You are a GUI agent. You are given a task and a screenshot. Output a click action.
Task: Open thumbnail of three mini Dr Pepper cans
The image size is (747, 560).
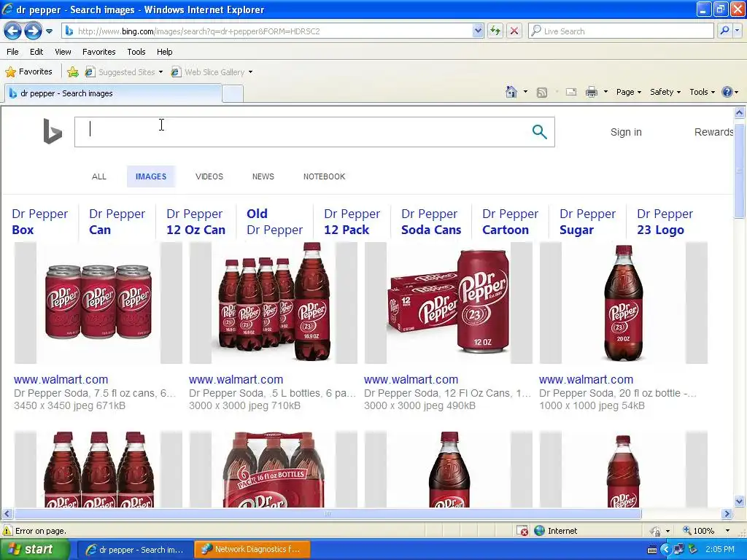[x=98, y=303]
